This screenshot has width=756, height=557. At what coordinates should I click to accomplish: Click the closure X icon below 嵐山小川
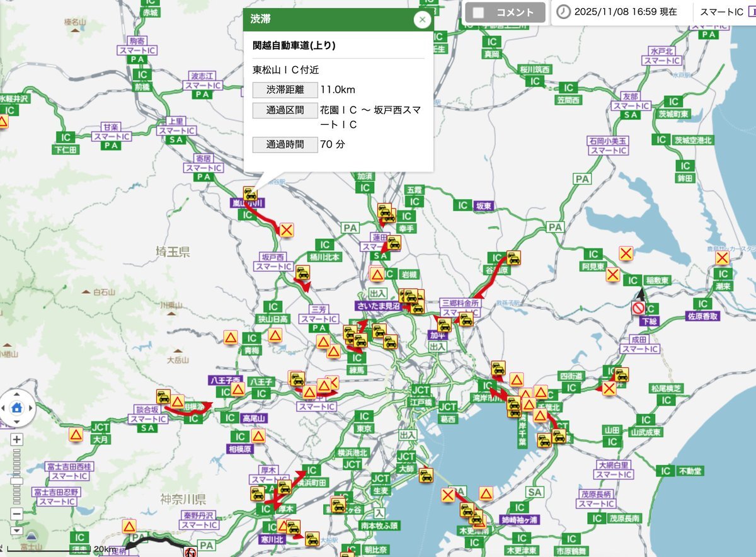287,229
